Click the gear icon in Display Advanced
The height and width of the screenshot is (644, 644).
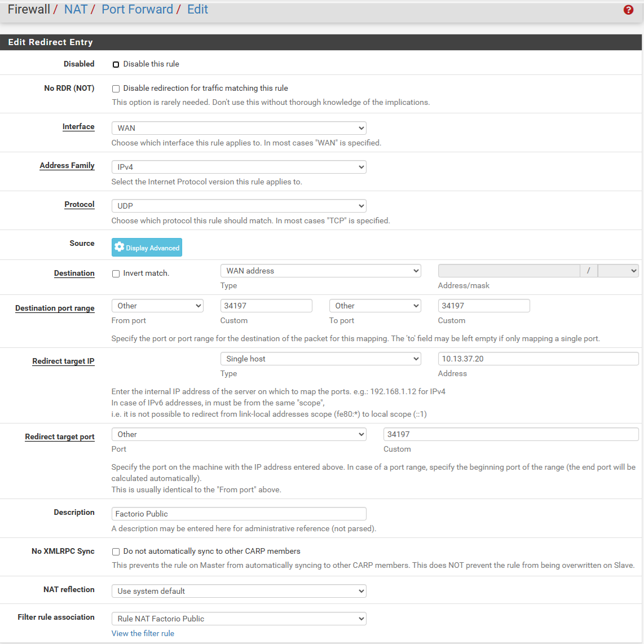tap(119, 247)
